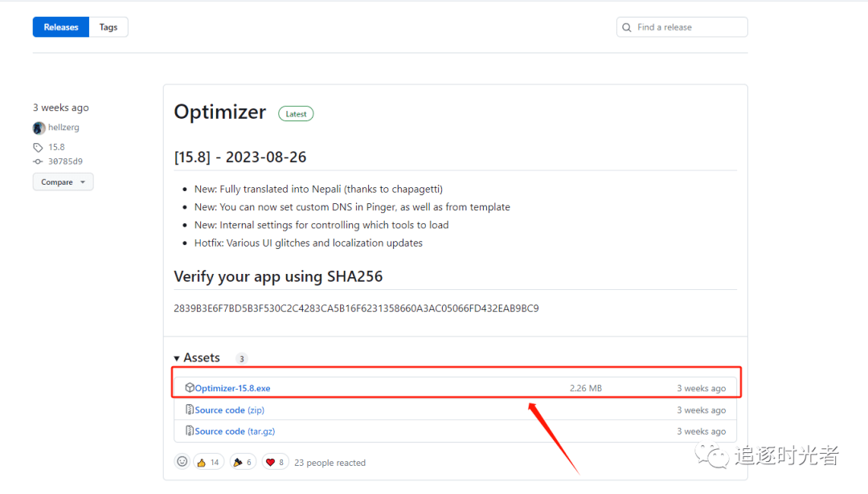Viewport: 868px width, 494px height.
Task: Expand the Compare dropdown
Action: pos(63,182)
